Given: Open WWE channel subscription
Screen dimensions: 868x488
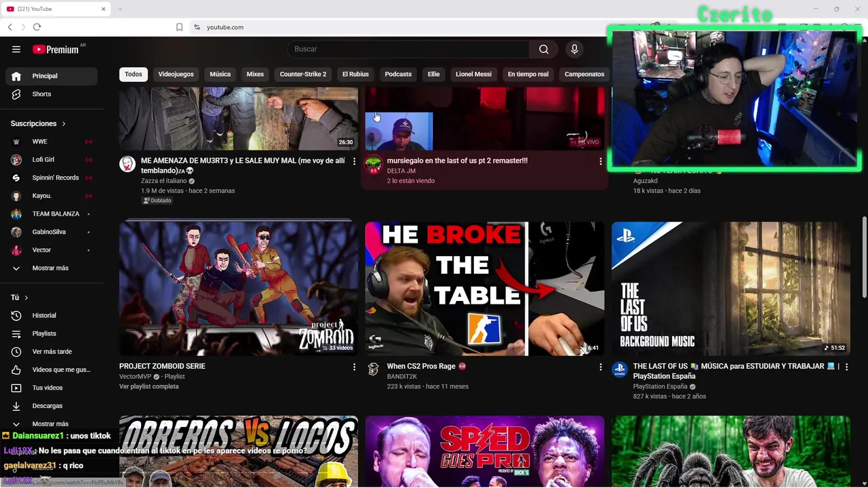Looking at the screenshot, I should (x=52, y=142).
